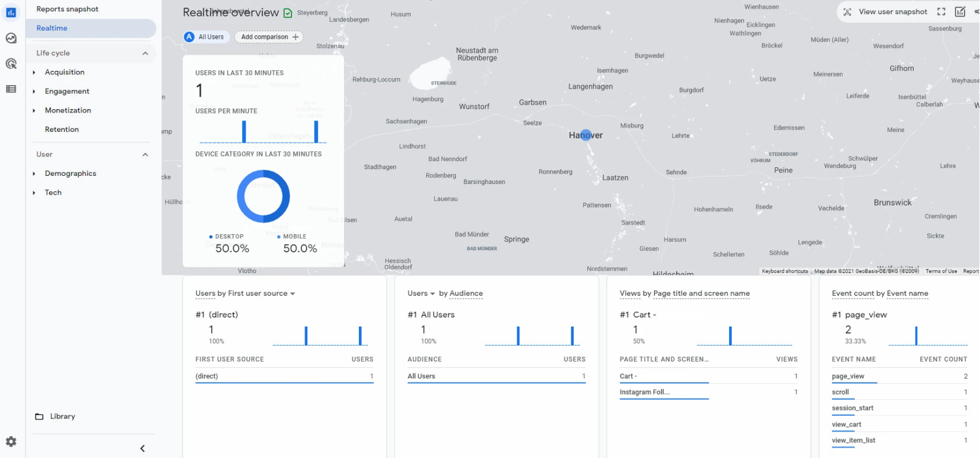
Task: Open the Configure icon in left rail
Action: click(11, 89)
